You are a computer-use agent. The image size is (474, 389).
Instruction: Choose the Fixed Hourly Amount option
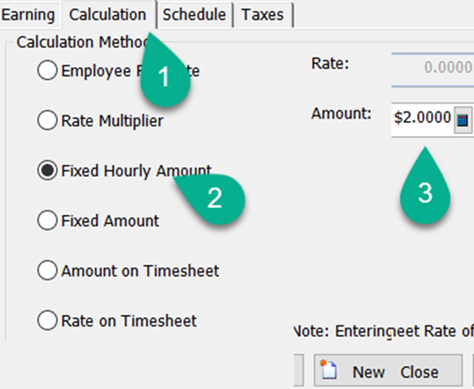pos(47,170)
